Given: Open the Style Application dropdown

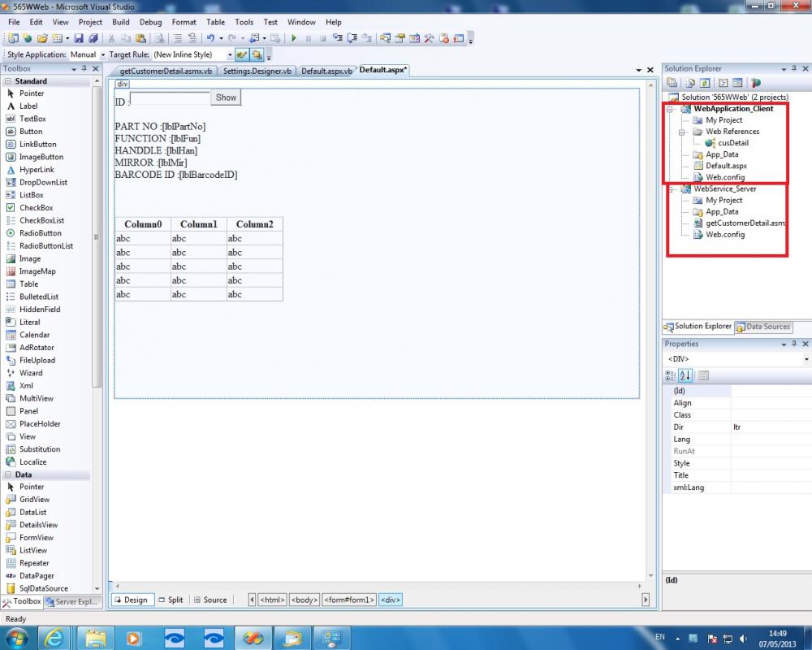Looking at the screenshot, I should point(102,54).
